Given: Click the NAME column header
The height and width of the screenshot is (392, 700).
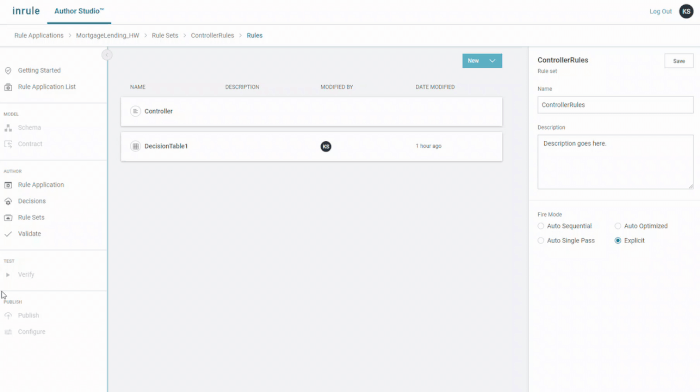Looking at the screenshot, I should [x=138, y=87].
